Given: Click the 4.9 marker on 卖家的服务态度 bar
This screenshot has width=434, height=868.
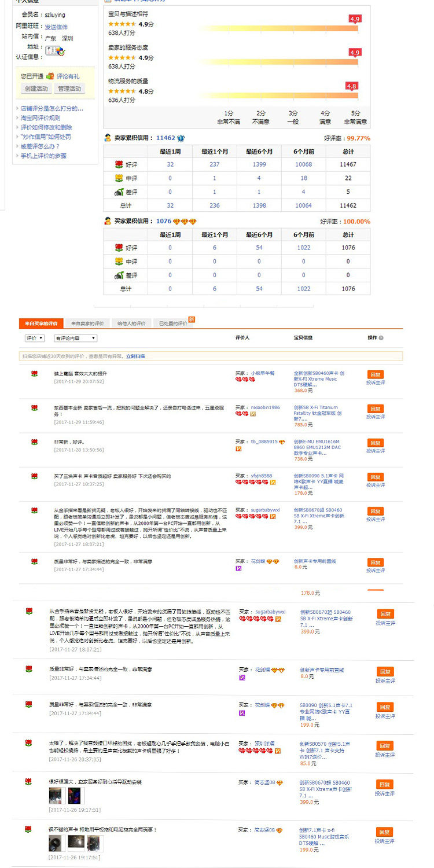Looking at the screenshot, I should (355, 52).
